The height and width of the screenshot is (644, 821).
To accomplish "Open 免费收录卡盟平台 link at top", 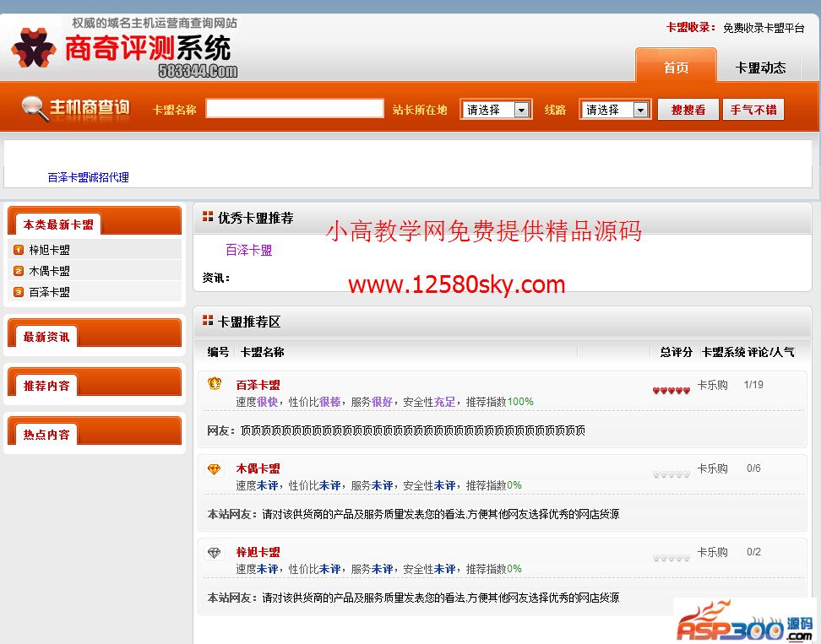I will tap(764, 28).
